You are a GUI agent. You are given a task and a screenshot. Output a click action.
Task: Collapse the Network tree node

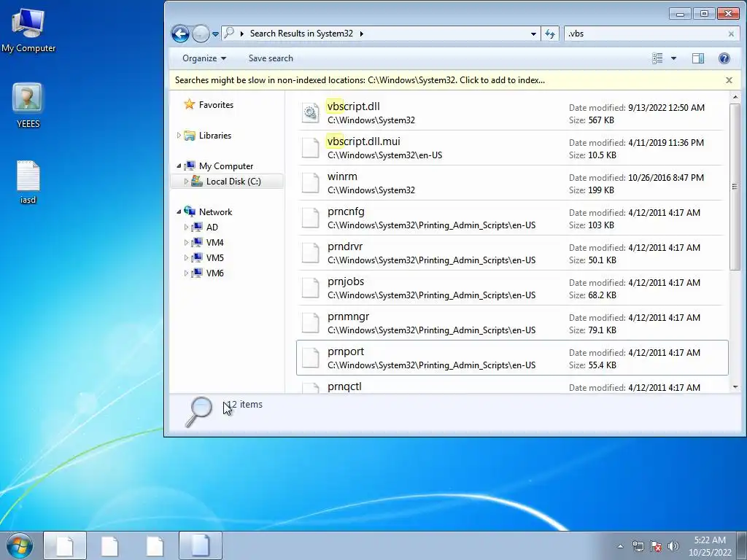[x=179, y=211]
